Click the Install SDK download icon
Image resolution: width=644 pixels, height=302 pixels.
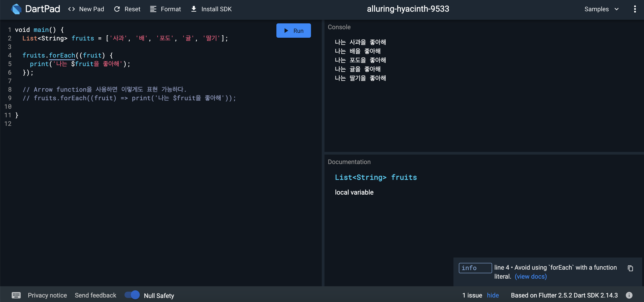(194, 9)
